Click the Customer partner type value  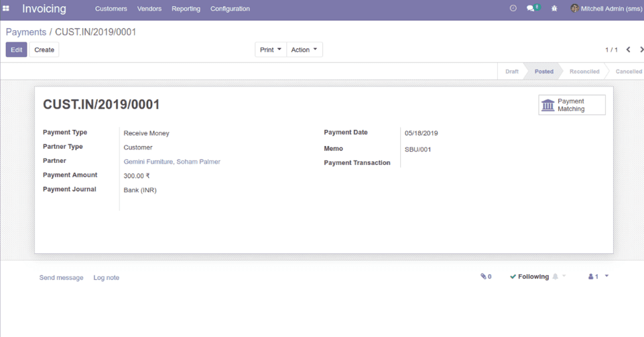pyautogui.click(x=138, y=147)
